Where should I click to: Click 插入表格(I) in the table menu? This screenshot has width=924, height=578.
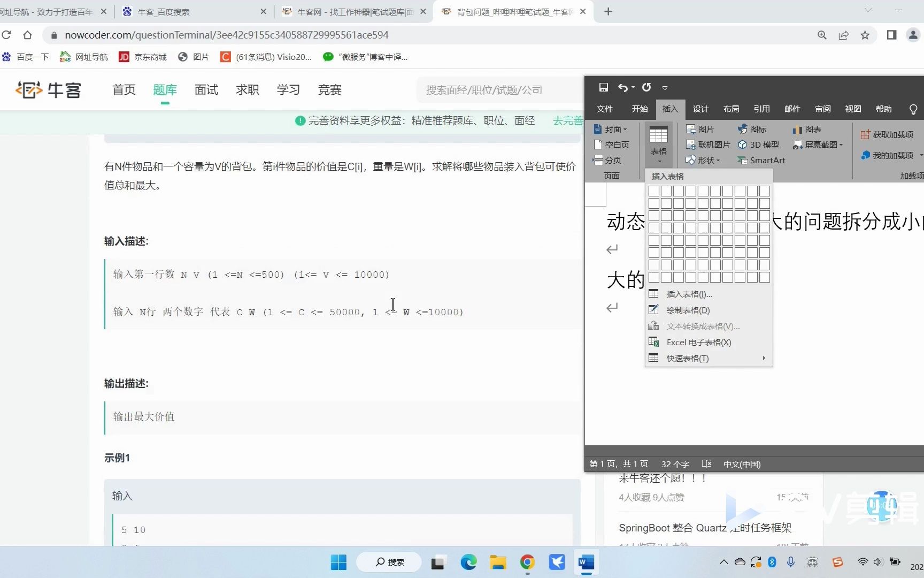(689, 293)
